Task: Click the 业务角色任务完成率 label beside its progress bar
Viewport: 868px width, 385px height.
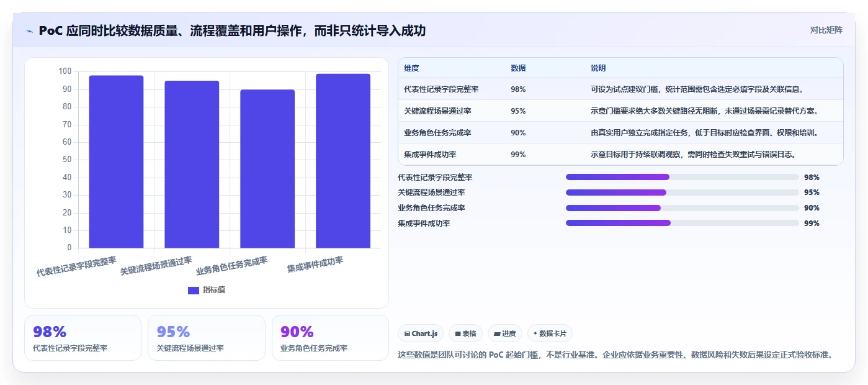Action: coord(431,208)
